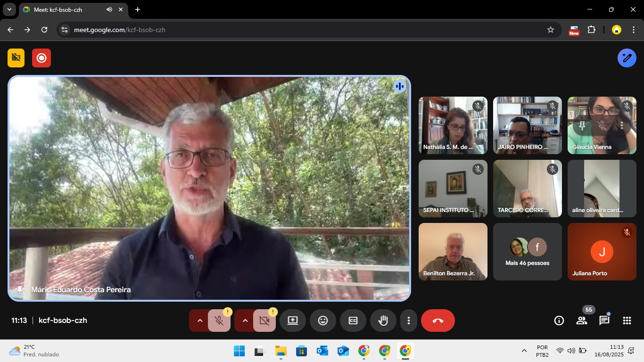Leave the call with the red button

pyautogui.click(x=438, y=321)
